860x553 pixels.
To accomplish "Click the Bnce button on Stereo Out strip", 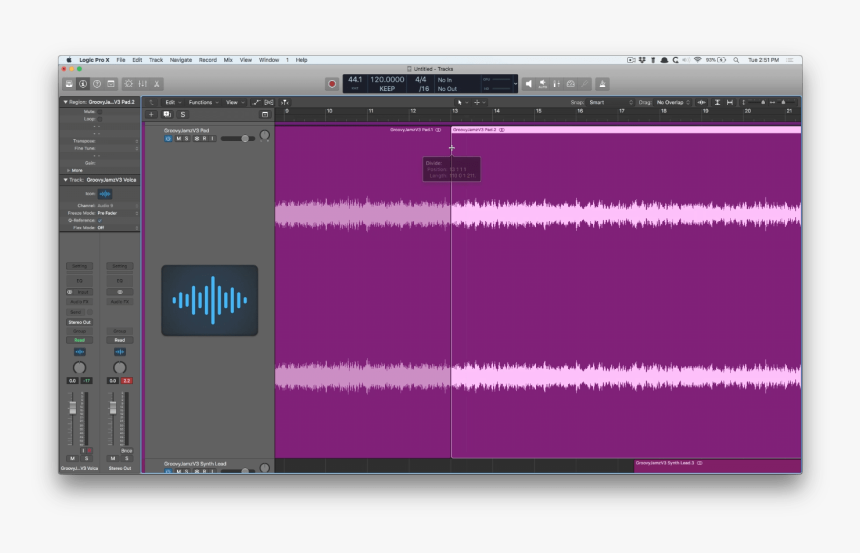I will 126,450.
